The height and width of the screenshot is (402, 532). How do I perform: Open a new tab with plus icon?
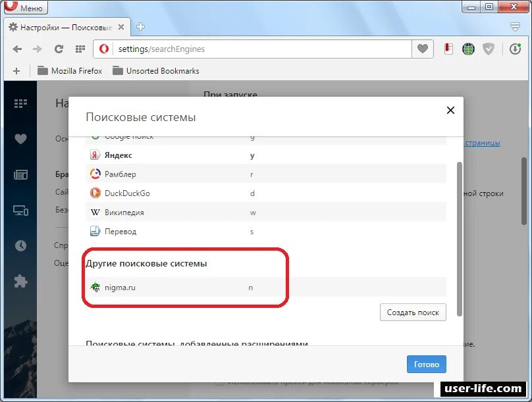(x=140, y=27)
